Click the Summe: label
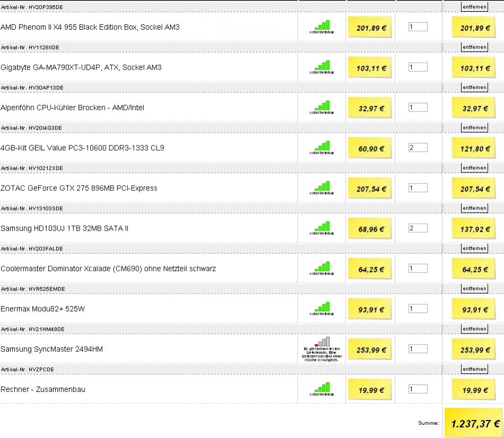The width and height of the screenshot is (504, 438). (x=429, y=423)
